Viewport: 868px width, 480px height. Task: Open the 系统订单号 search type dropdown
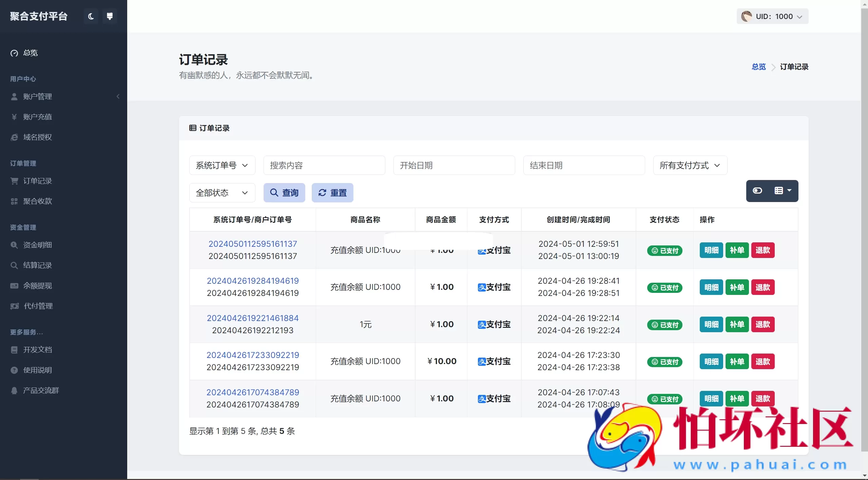tap(222, 165)
